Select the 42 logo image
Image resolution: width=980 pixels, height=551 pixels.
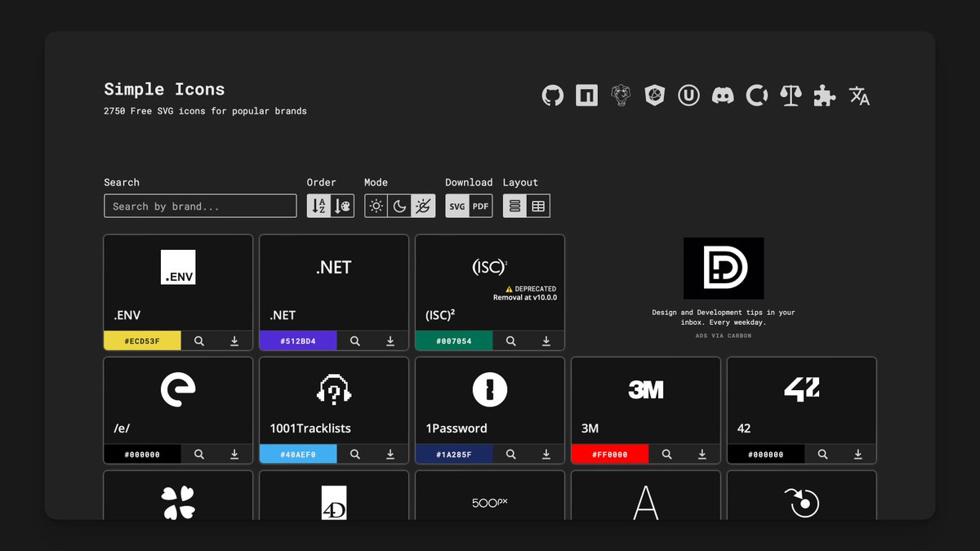[802, 390]
